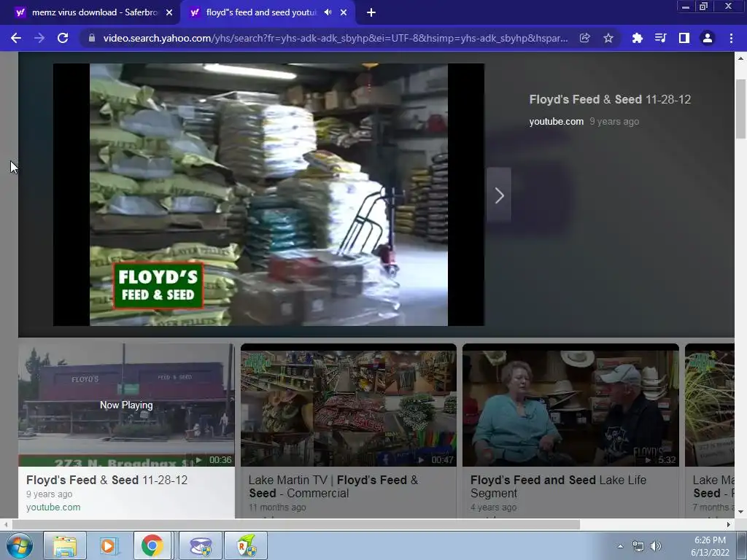Click the 00:36 duration badge

[215, 460]
